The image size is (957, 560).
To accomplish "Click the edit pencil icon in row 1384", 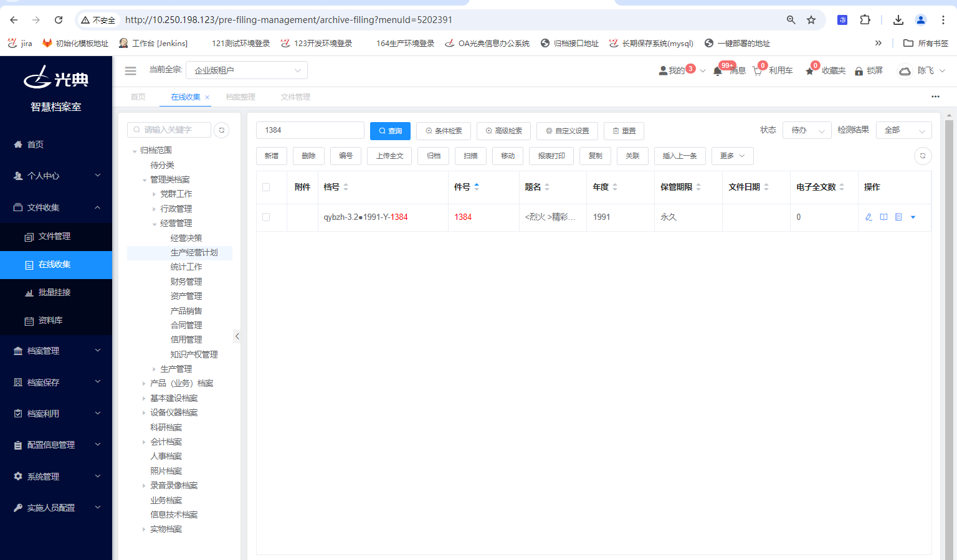I will (x=869, y=217).
